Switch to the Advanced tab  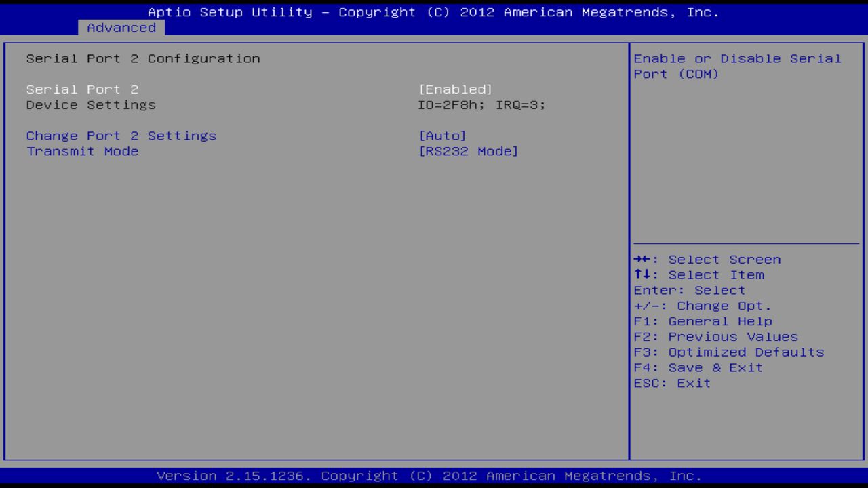pyautogui.click(x=121, y=27)
